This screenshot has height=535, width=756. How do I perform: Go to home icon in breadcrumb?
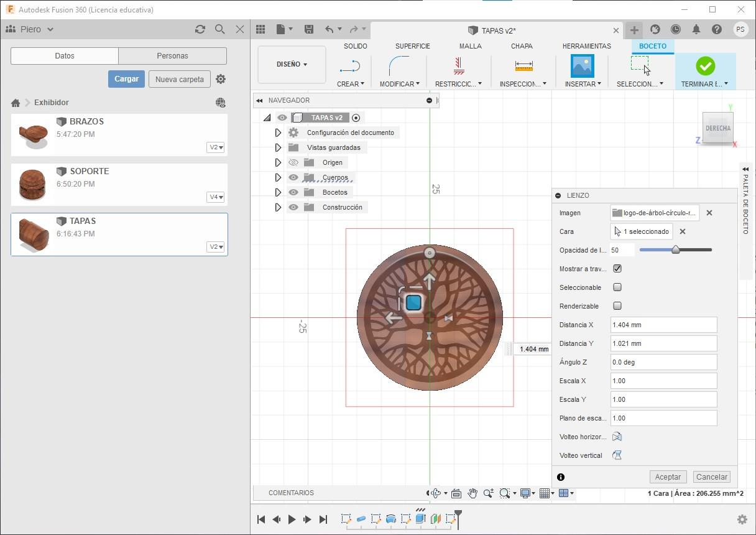click(16, 103)
